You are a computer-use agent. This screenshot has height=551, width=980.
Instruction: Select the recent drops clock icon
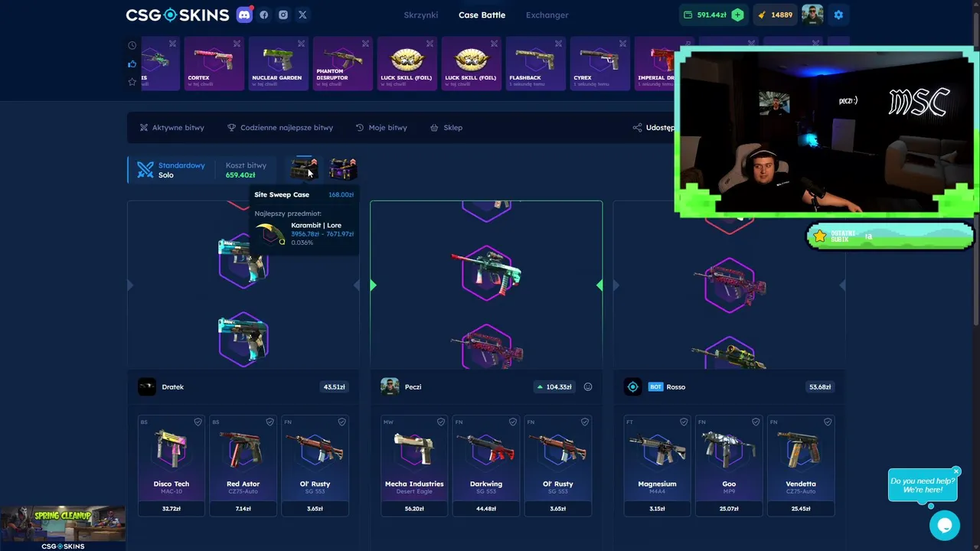132,45
